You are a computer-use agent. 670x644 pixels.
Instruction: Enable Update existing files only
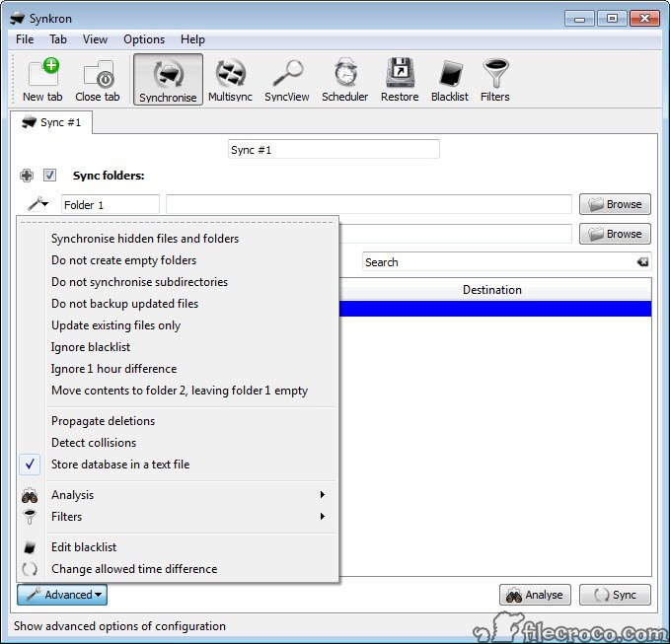(178, 325)
